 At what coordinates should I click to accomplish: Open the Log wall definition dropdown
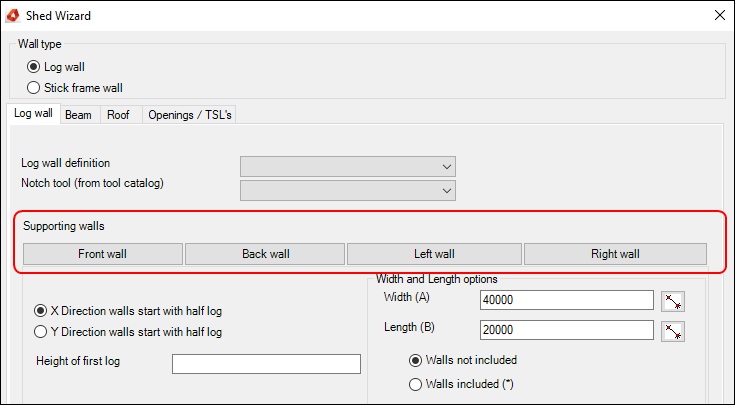click(348, 166)
